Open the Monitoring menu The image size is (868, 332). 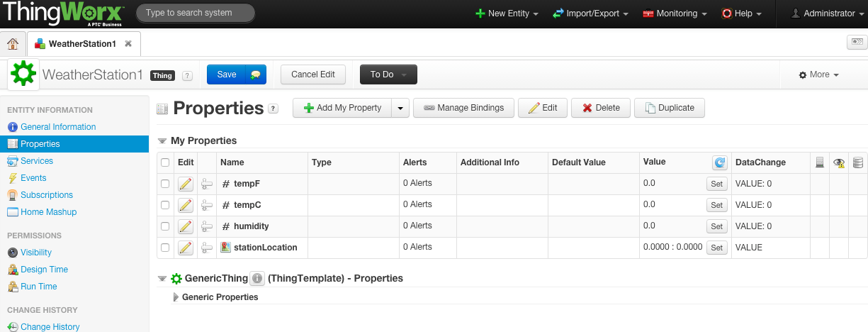click(x=676, y=13)
